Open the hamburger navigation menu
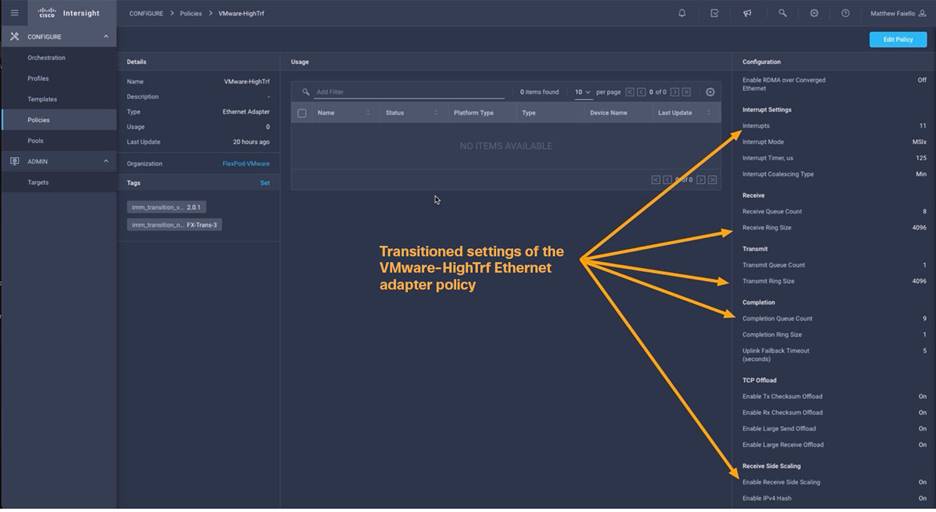The width and height of the screenshot is (936, 512). 14,13
